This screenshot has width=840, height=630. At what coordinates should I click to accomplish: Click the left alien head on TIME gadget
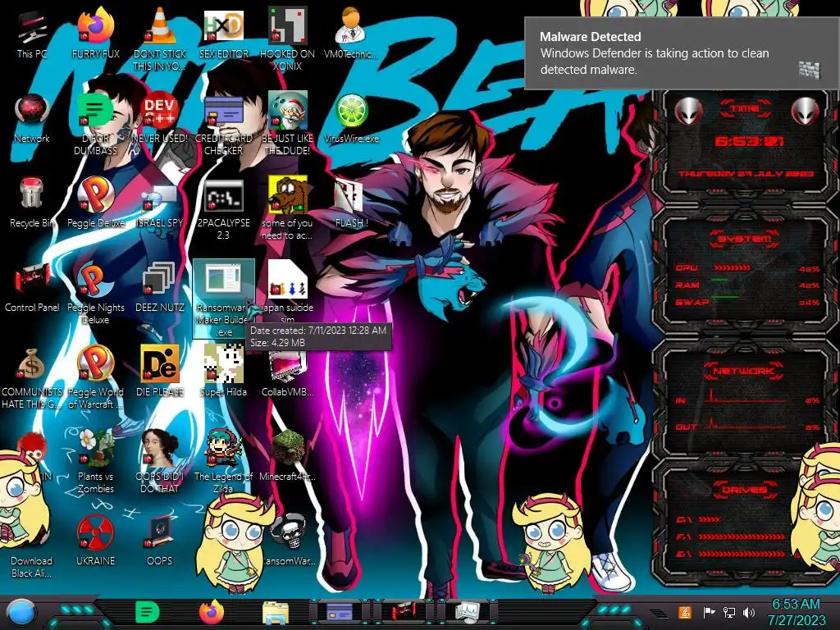pos(689,112)
